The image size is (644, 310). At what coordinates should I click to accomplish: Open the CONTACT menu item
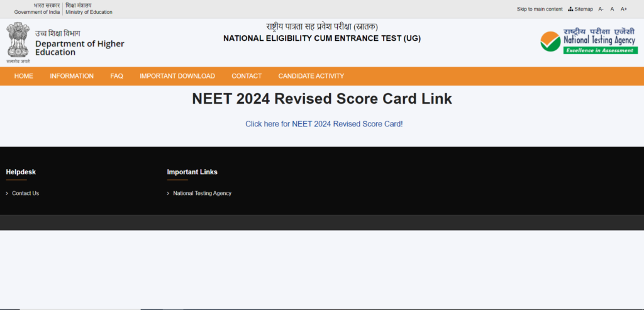click(247, 76)
